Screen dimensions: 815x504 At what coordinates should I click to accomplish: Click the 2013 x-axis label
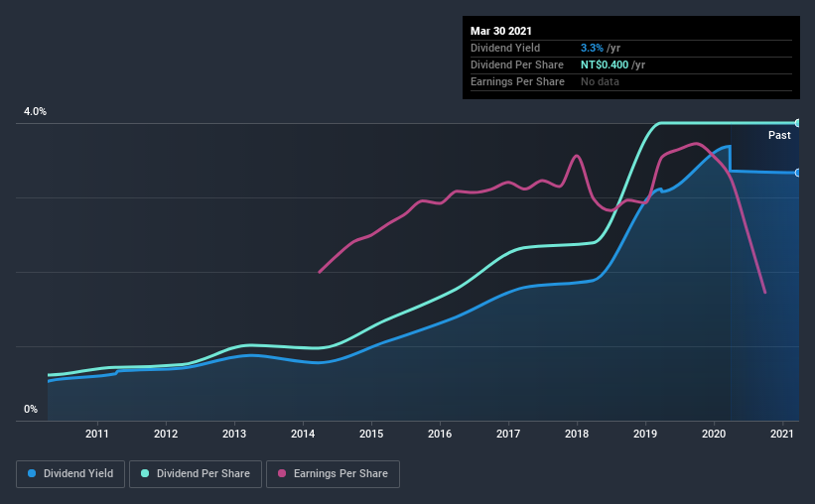234,434
